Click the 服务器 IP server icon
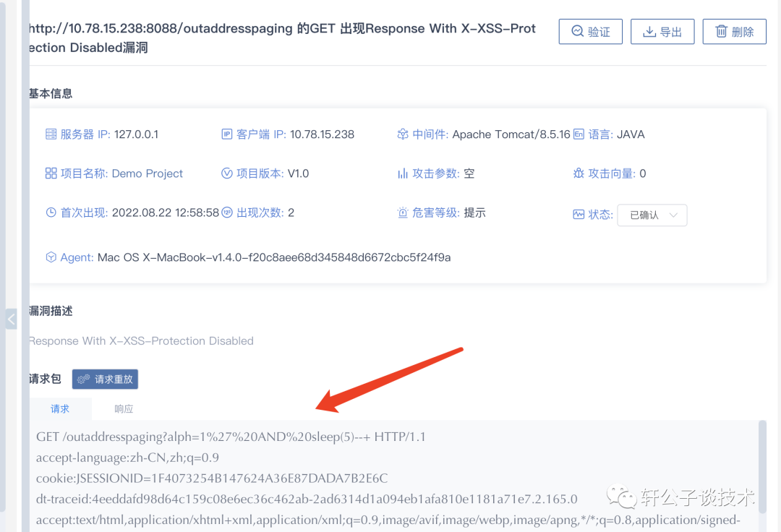Viewport: 781px width, 532px height. coord(51,134)
